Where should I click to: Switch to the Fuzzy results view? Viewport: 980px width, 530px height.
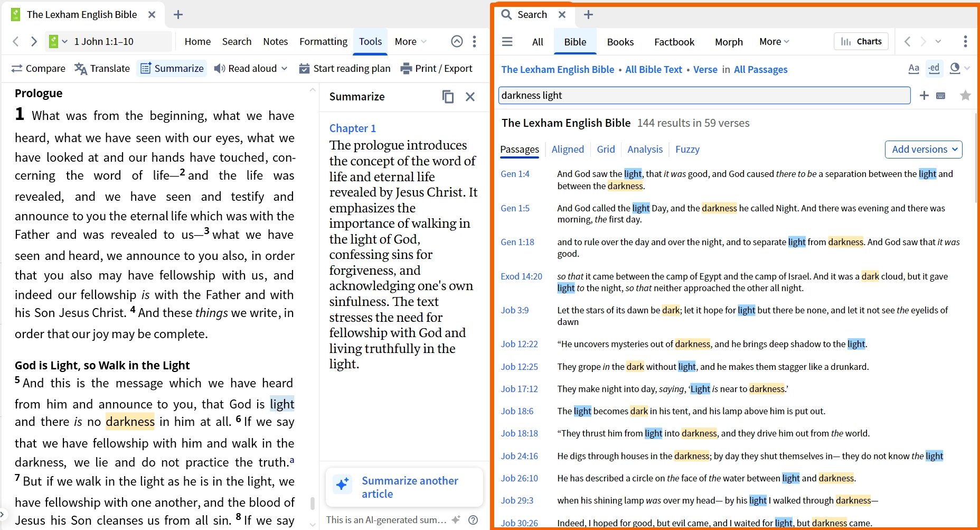point(687,149)
